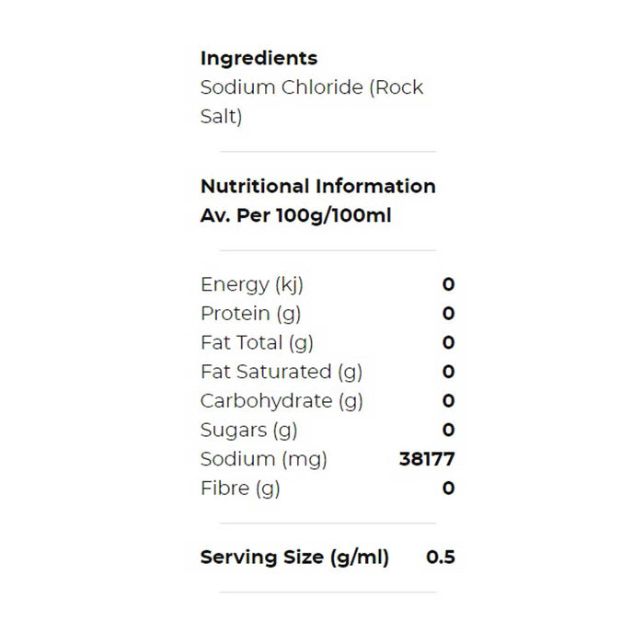Click the Ingredients heading
Screen dimensions: 644x644
[x=259, y=58]
